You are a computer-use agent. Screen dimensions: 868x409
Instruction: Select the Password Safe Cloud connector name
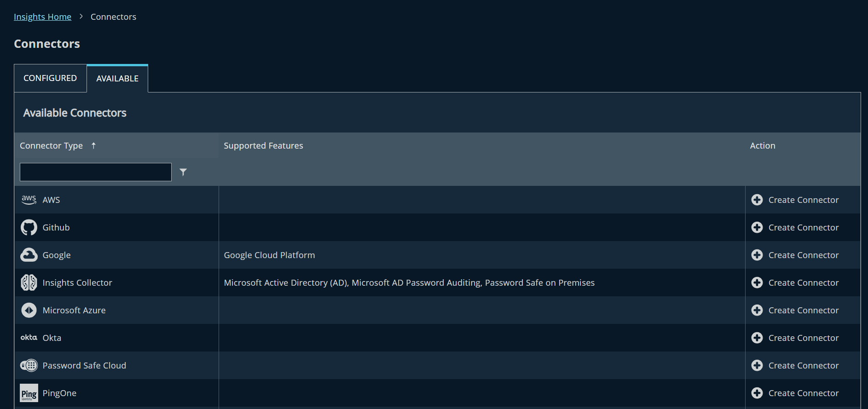click(84, 365)
